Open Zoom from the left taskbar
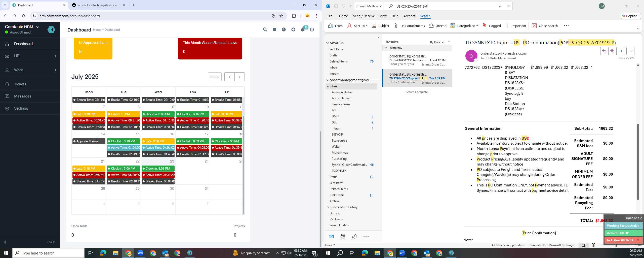 [140, 253]
